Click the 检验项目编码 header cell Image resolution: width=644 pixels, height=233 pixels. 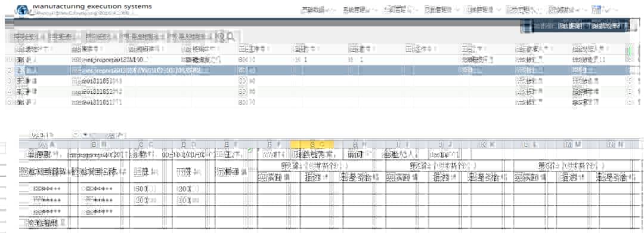coord(44,171)
